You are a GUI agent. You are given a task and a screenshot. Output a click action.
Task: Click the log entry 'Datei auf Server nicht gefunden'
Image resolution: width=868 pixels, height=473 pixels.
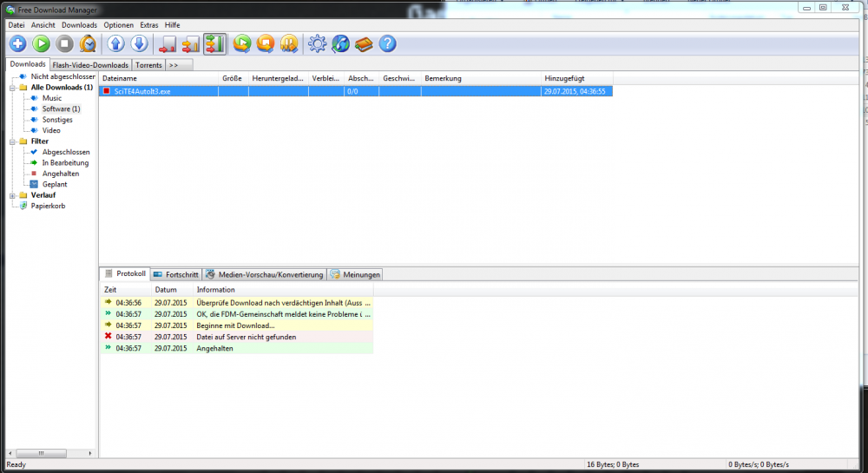236,337
